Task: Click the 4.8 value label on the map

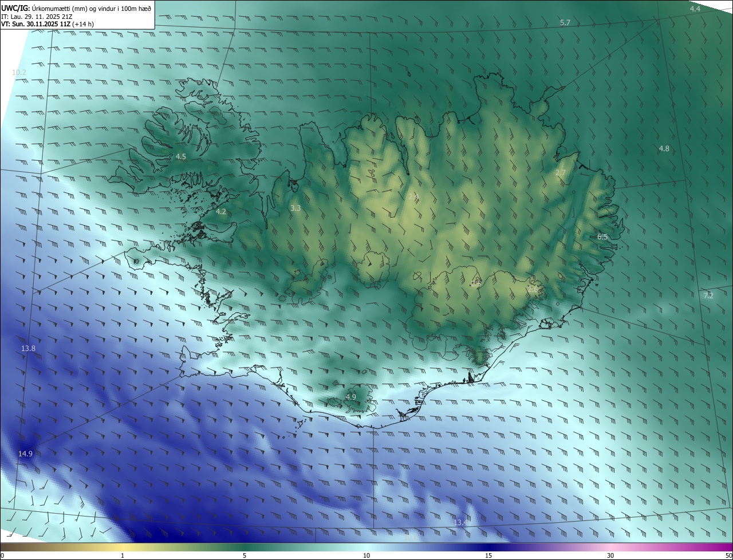Action: (664, 148)
